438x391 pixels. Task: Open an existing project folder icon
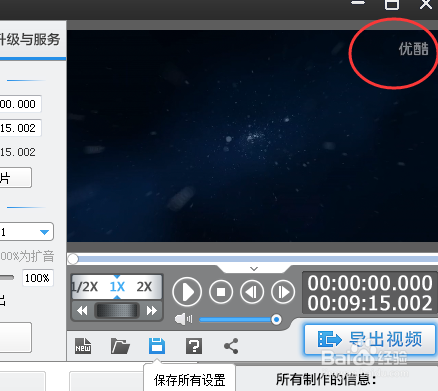[x=120, y=346]
